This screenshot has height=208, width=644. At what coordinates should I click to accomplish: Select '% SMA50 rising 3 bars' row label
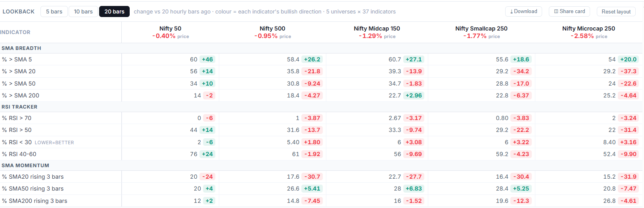coord(33,189)
